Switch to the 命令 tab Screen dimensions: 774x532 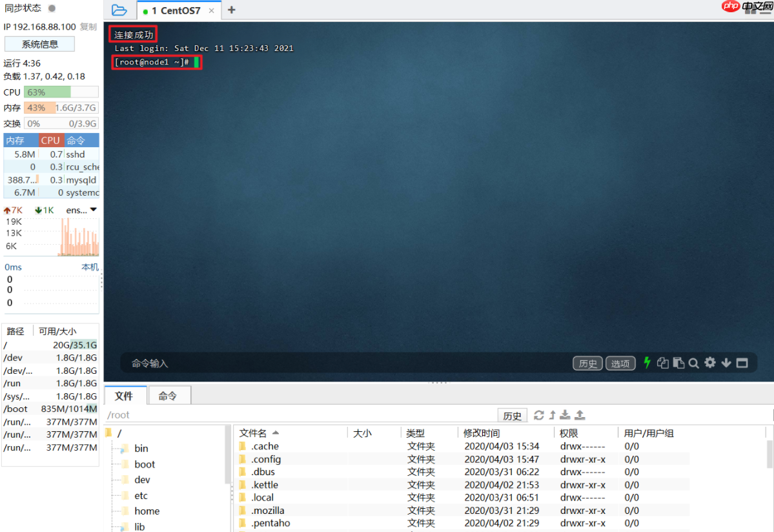point(169,394)
